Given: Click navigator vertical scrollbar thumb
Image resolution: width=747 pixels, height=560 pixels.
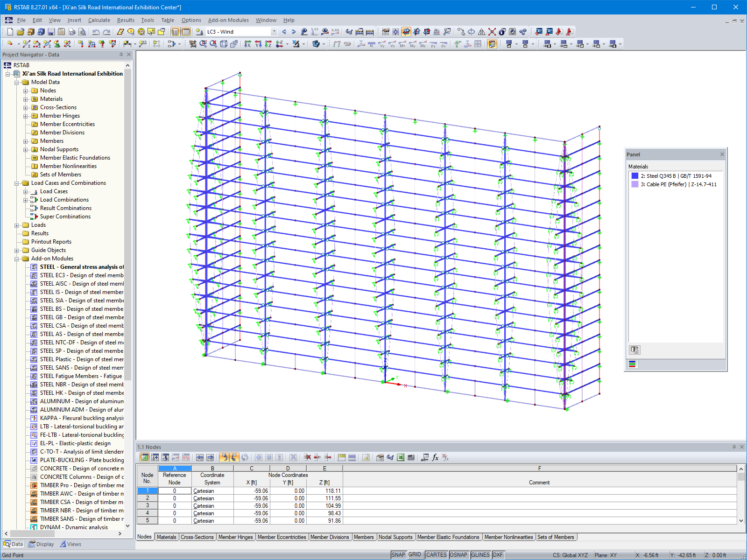Looking at the screenshot, I should coord(128,224).
